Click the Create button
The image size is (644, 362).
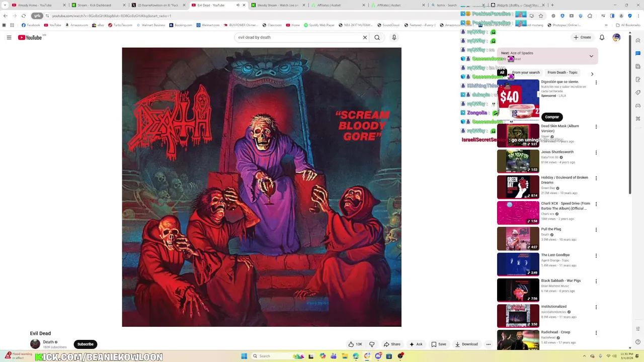coord(582,37)
